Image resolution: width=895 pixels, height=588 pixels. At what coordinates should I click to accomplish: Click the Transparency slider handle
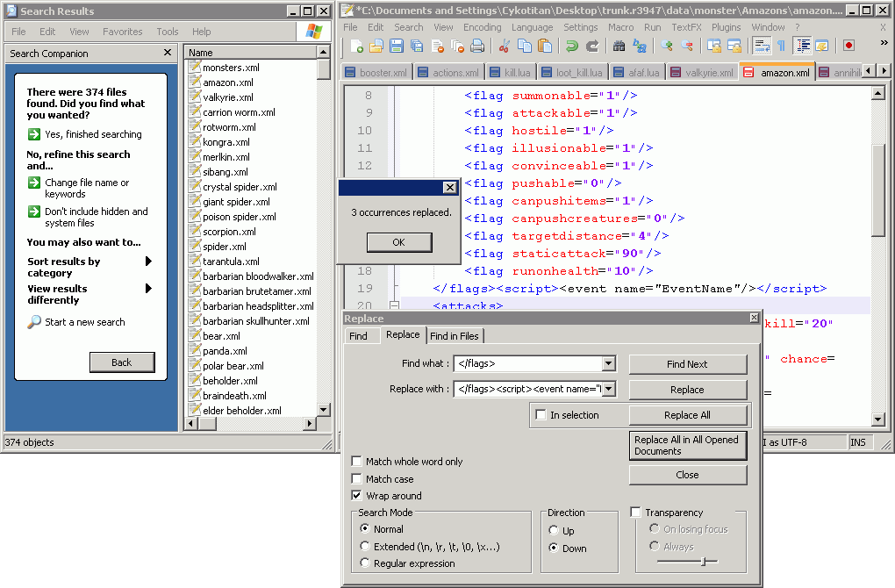pyautogui.click(x=703, y=562)
